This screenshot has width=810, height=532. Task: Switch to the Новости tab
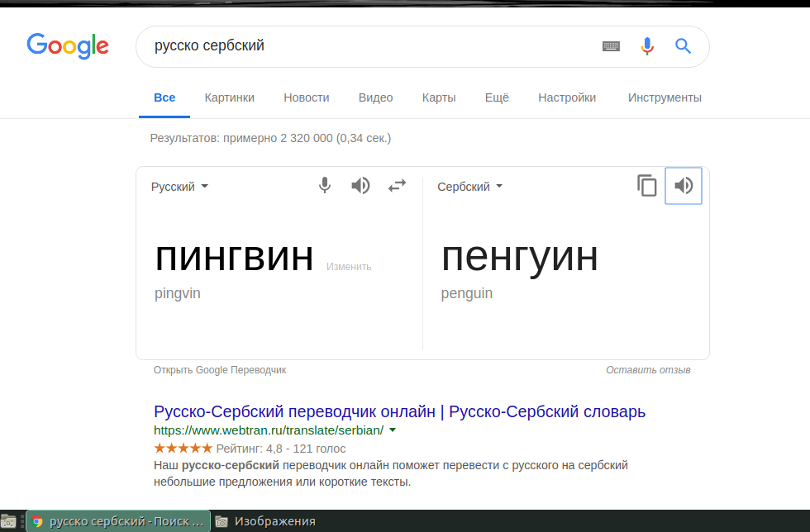pos(307,97)
